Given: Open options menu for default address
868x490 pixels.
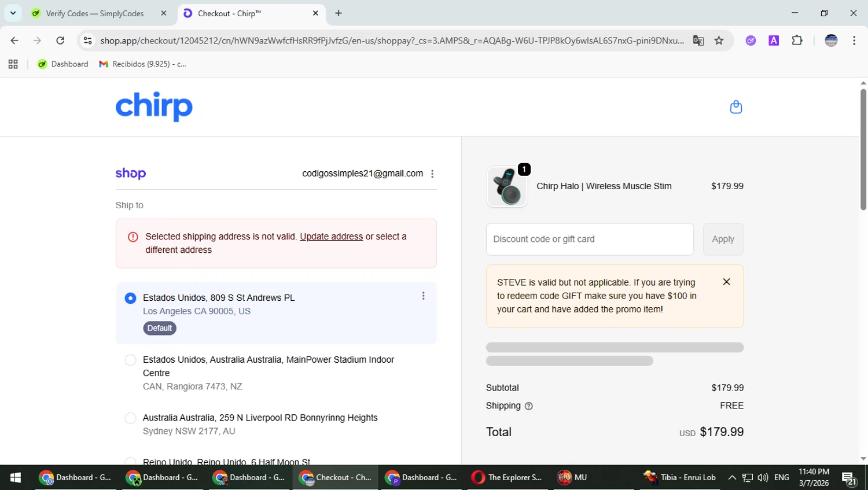Looking at the screenshot, I should pyautogui.click(x=423, y=296).
